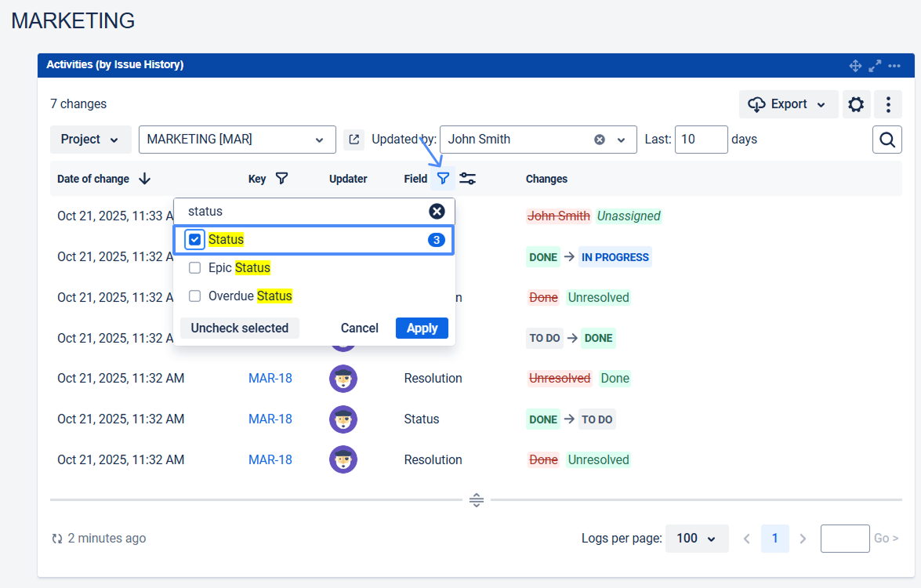Tick the Overdue Status checkbox
Screen dimensions: 921x588
(195, 296)
